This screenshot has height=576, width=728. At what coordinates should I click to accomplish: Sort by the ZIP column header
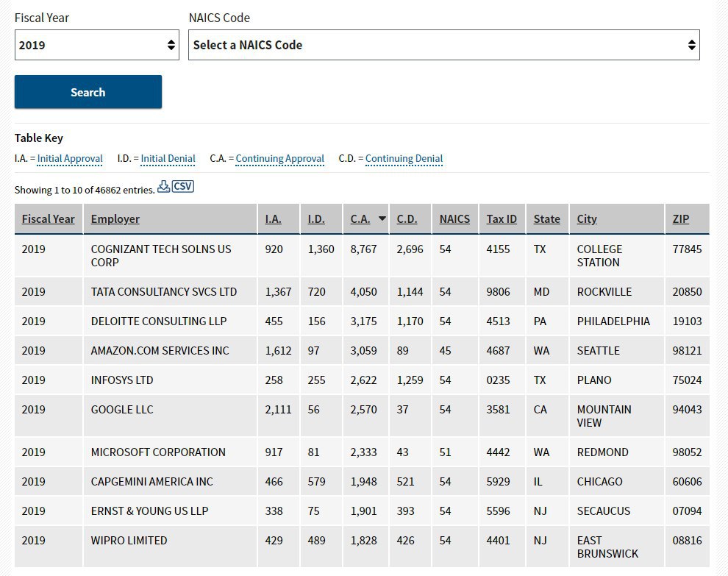681,218
